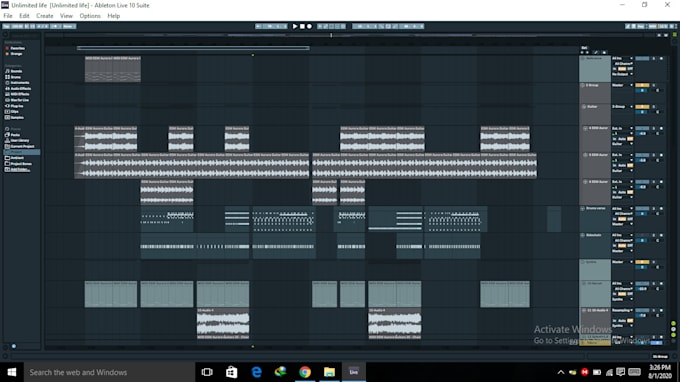Toggle Synths group track activator button
The image size is (680, 382).
coord(642,262)
